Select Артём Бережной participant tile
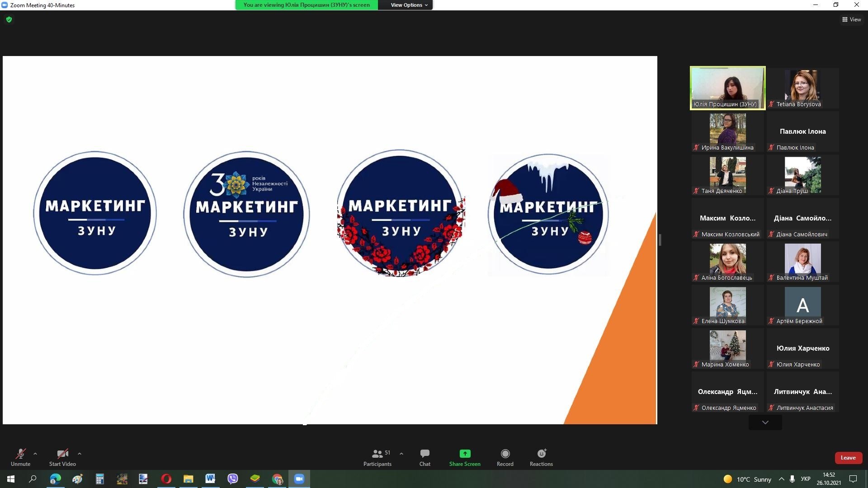 click(x=802, y=305)
